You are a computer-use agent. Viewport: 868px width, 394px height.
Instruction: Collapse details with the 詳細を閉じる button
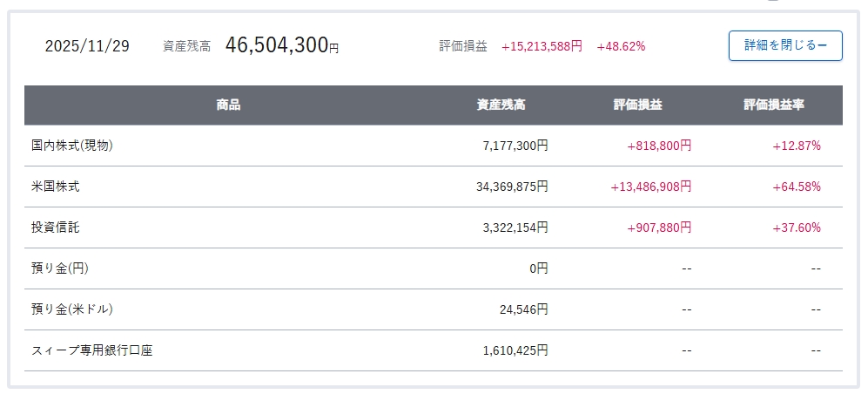click(x=784, y=45)
